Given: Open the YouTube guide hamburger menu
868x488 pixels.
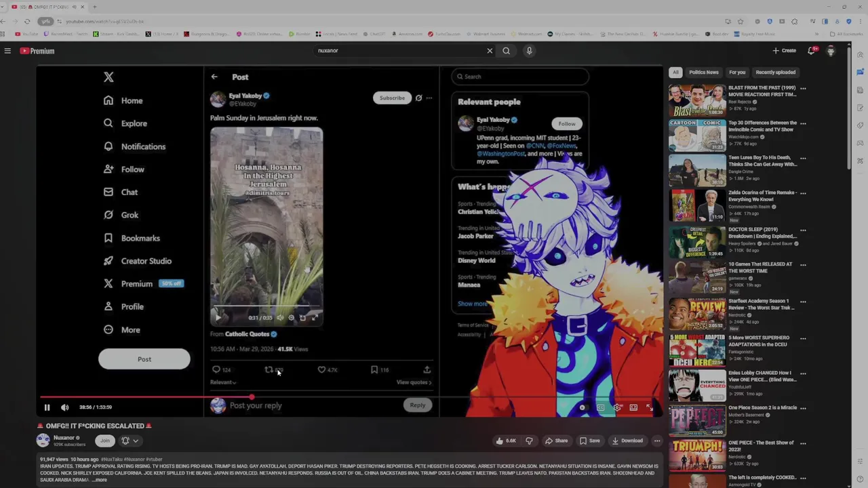Looking at the screenshot, I should tap(7, 51).
